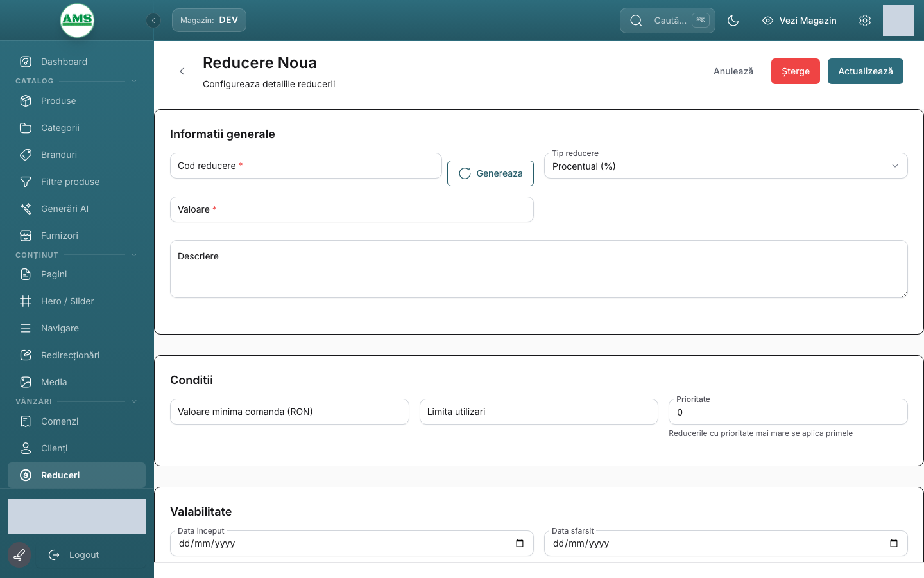Click the Categorii folder icon
Viewport: 924px width, 578px height.
(26, 128)
